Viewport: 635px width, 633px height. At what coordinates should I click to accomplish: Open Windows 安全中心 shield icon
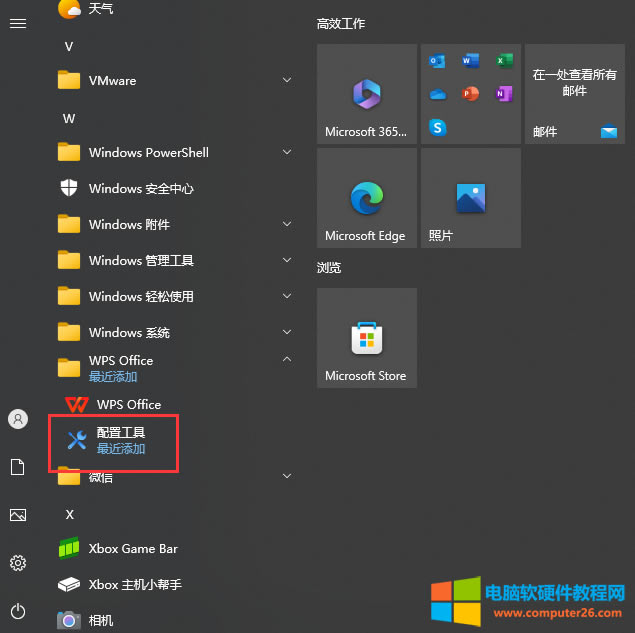69,189
